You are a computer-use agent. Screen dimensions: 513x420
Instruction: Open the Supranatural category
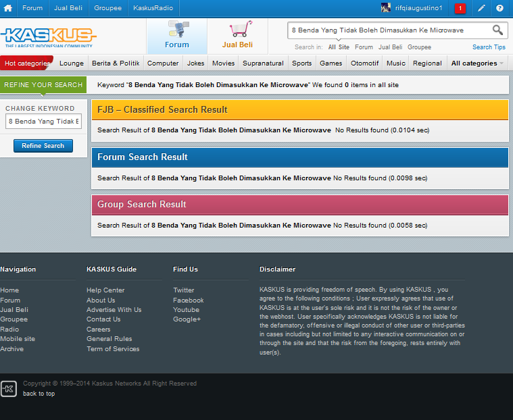pyautogui.click(x=263, y=63)
